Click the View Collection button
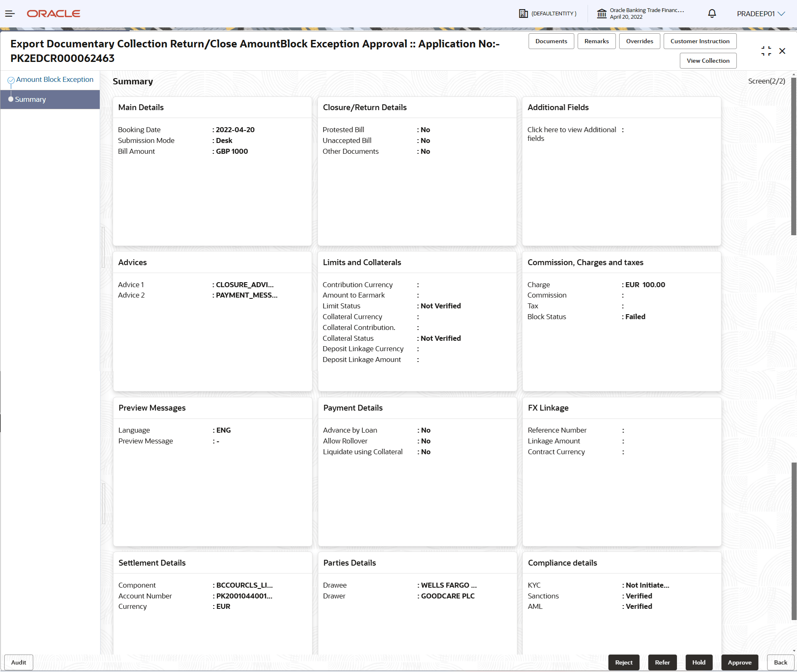 [x=707, y=60]
